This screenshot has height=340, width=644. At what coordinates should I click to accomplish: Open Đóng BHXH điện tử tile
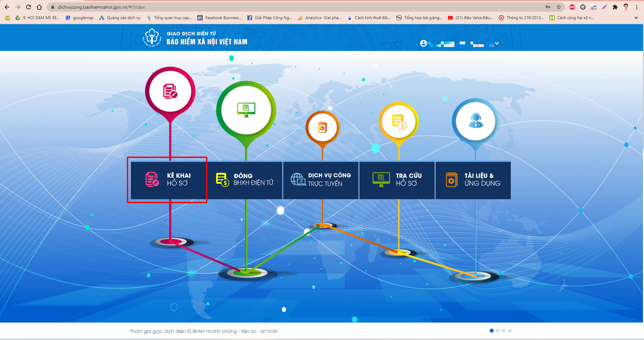coord(245,180)
